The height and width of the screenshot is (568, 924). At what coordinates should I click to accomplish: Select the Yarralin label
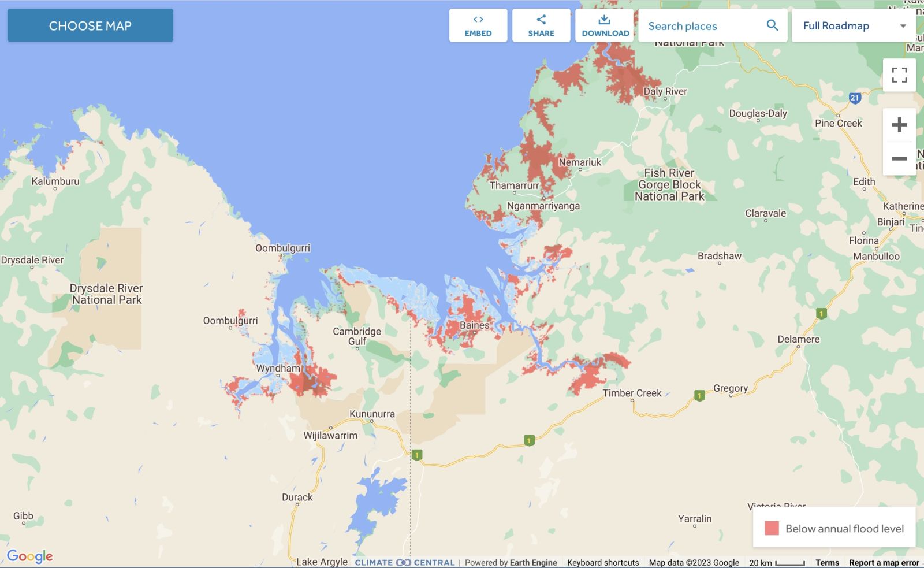click(x=695, y=518)
